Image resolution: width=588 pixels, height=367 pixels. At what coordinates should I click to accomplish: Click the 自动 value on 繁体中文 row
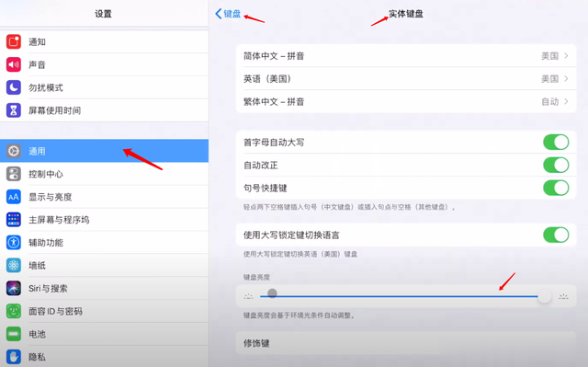click(x=550, y=102)
